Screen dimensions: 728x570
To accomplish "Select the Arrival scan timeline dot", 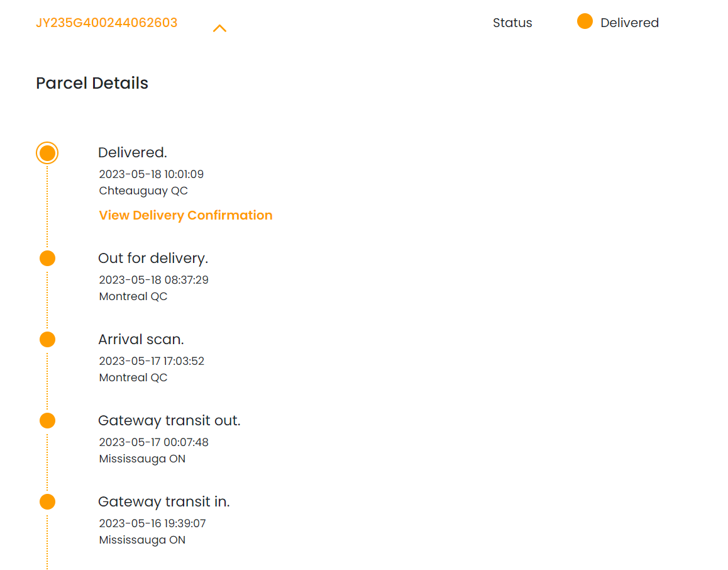I will [x=47, y=340].
